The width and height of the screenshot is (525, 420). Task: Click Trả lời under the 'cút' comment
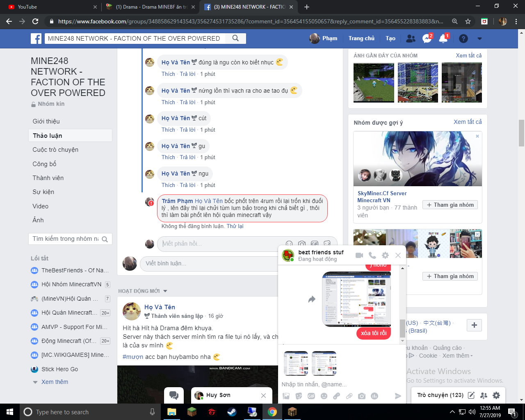click(187, 130)
